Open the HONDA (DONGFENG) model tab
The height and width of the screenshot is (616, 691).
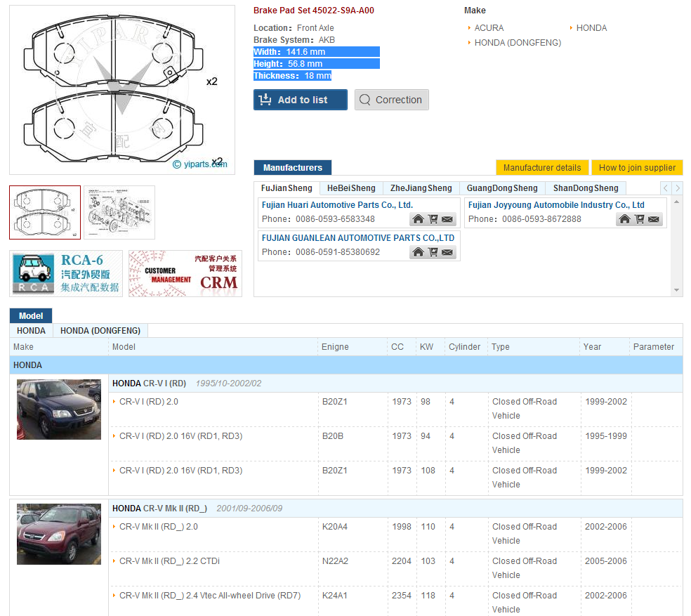(100, 331)
